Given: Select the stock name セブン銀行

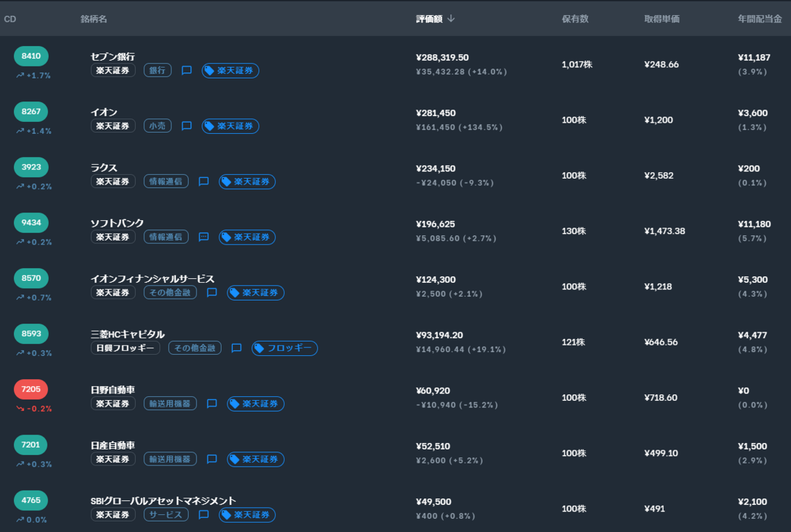Looking at the screenshot, I should pyautogui.click(x=113, y=57).
